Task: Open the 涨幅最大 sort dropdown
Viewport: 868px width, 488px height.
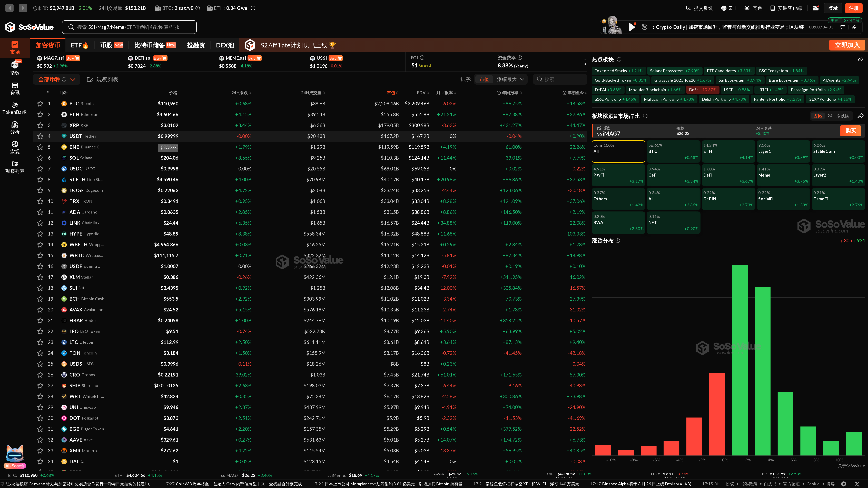Action: tap(510, 79)
